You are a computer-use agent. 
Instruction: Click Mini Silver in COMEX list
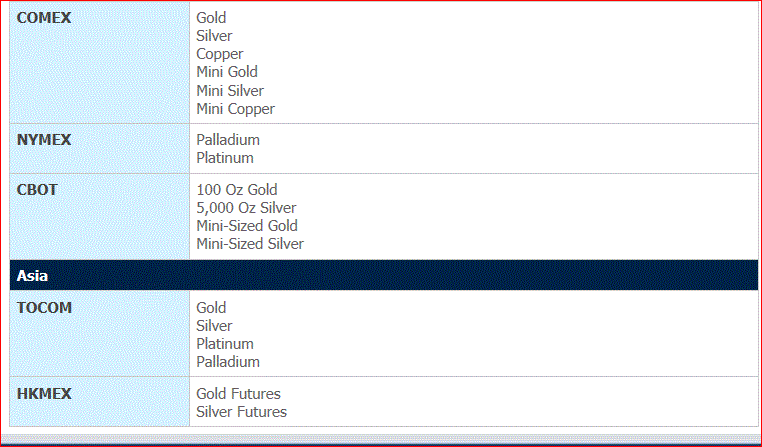(x=230, y=90)
